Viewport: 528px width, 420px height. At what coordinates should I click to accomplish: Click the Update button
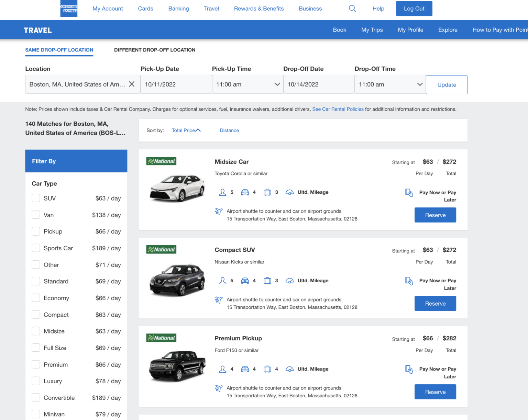pyautogui.click(x=447, y=84)
